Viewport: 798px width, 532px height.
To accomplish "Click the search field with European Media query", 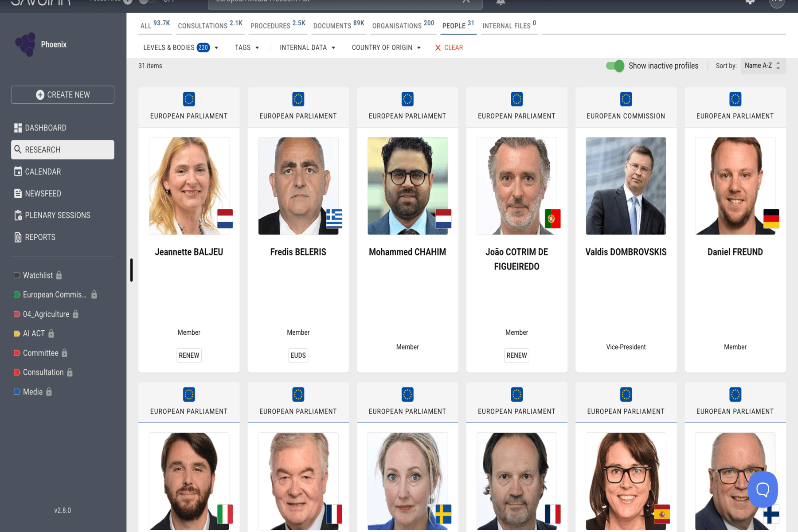I will click(x=345, y=3).
